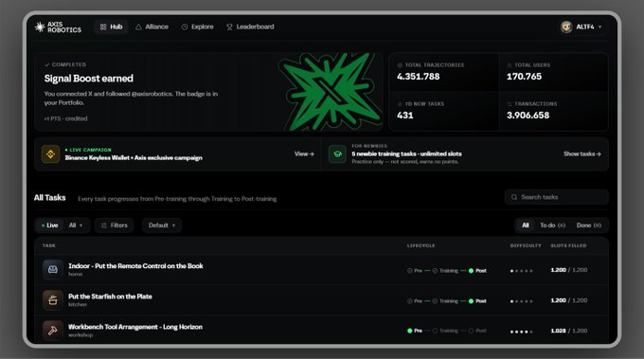Click slots filled 1.028 / 1.200
644x359 pixels.
569,331
